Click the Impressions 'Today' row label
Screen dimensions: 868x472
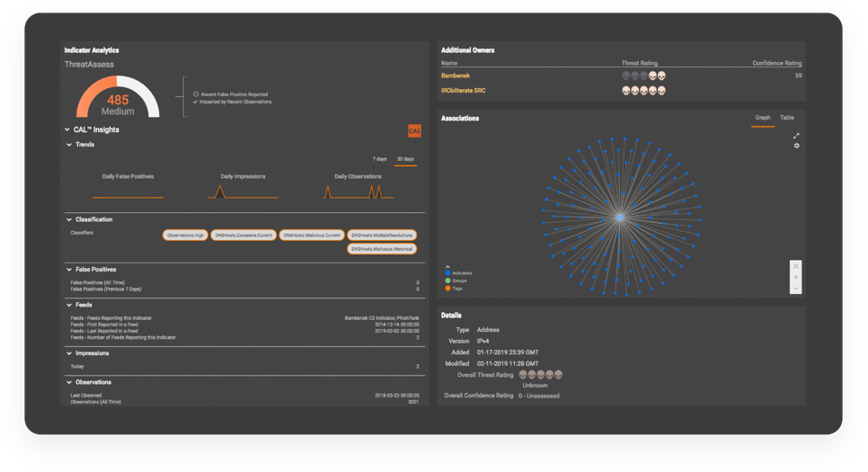click(x=77, y=366)
